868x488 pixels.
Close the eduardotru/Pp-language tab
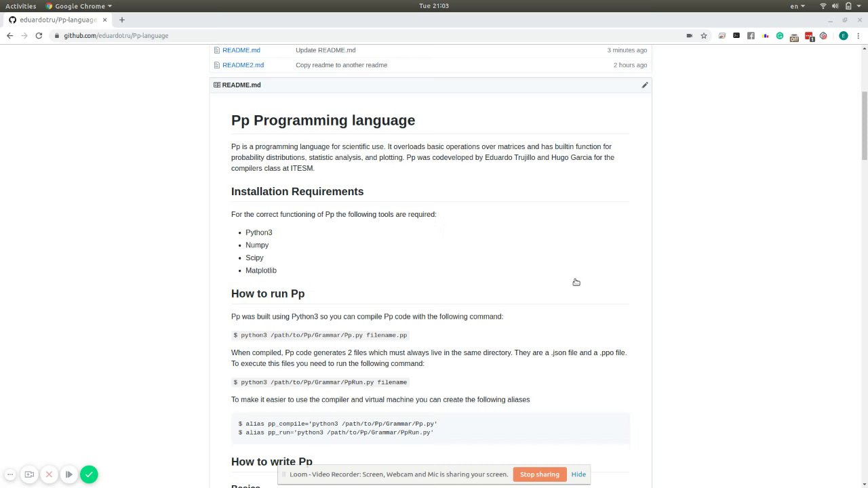coord(105,20)
